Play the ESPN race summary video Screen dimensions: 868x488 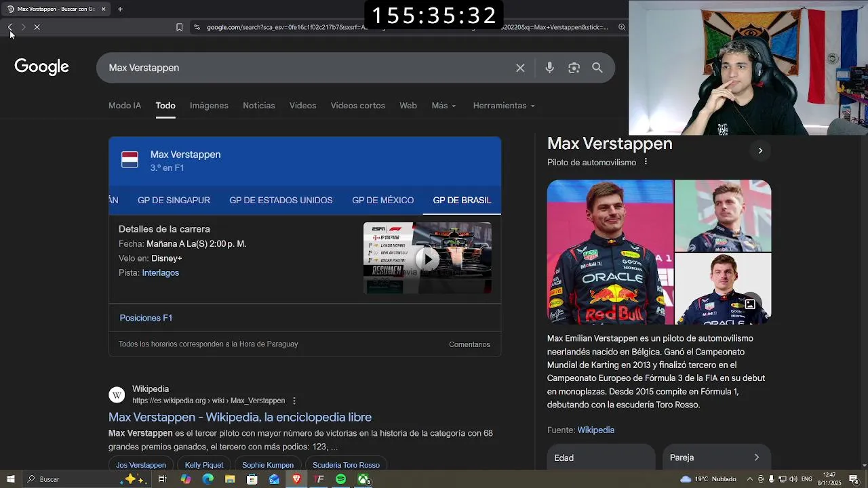[x=427, y=258]
